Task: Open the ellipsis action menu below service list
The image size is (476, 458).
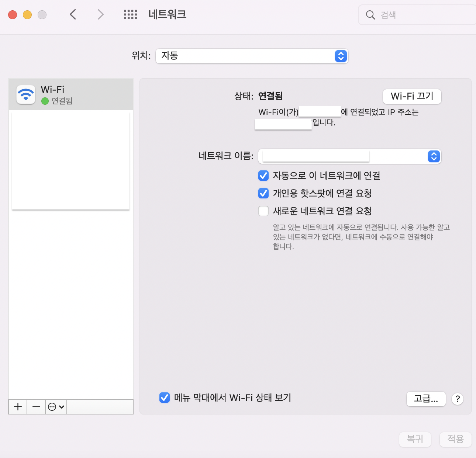Action: point(56,407)
